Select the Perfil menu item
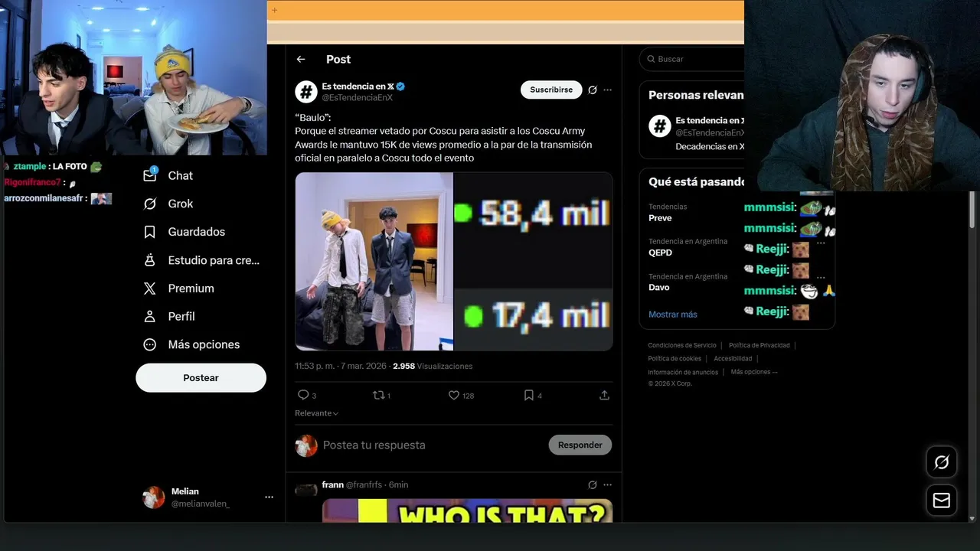 click(x=181, y=316)
